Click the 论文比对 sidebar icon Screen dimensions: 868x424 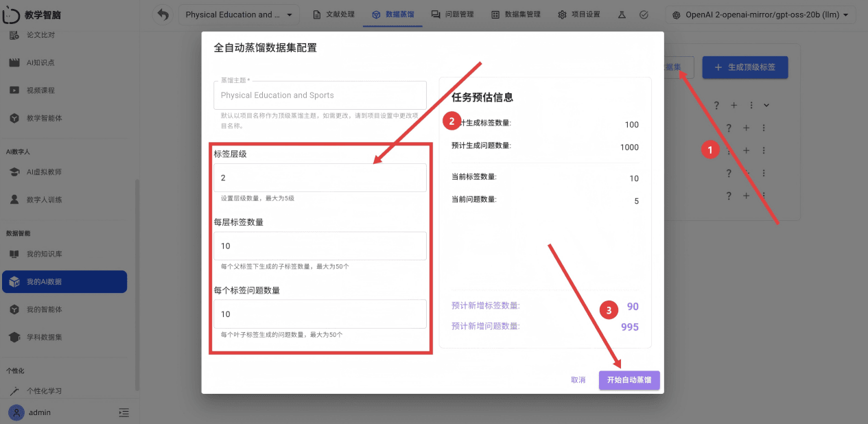pyautogui.click(x=14, y=34)
